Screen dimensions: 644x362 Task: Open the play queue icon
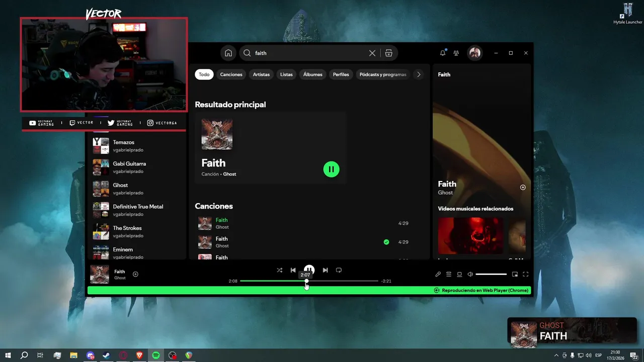coord(449,274)
